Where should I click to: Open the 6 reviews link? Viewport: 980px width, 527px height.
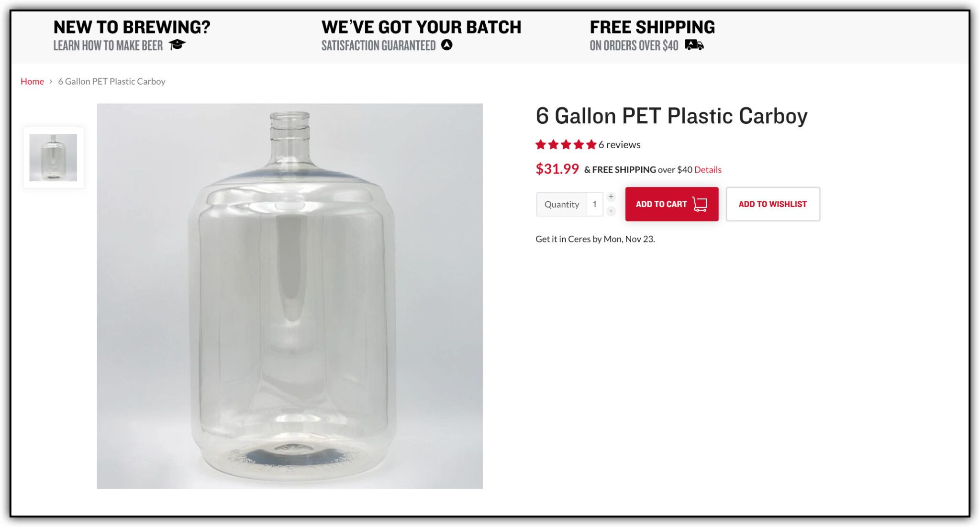click(618, 144)
